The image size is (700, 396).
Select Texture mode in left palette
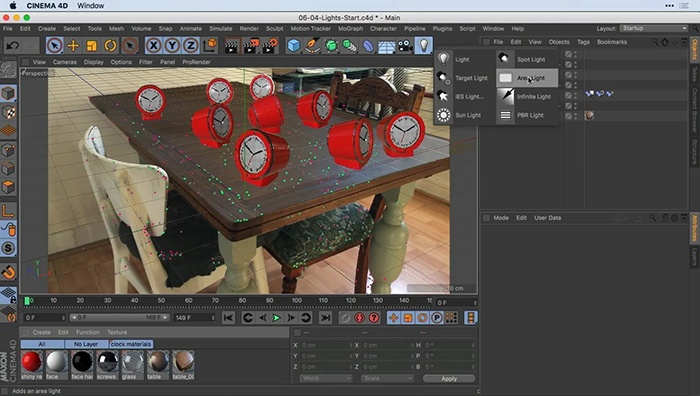tap(8, 112)
